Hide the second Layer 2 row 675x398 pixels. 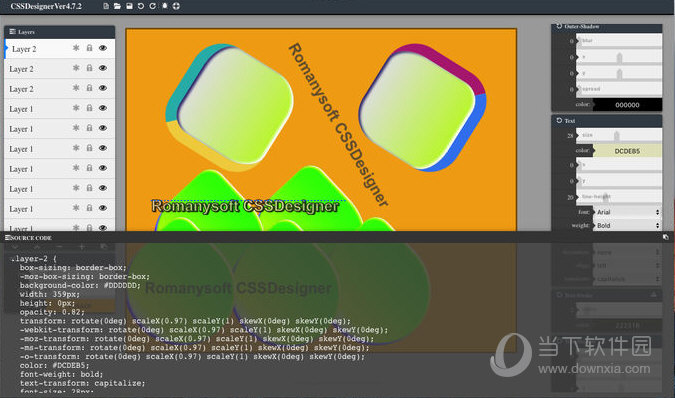[102, 68]
